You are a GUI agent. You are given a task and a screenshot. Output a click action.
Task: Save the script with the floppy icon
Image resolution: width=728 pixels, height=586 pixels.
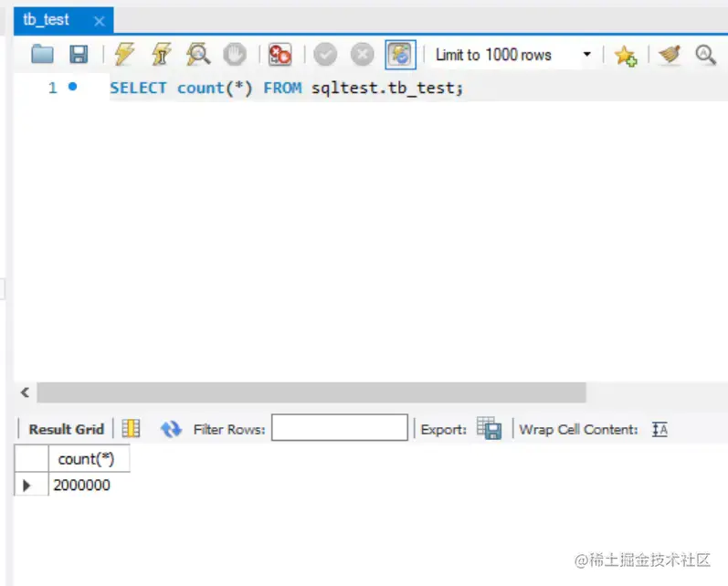tap(79, 54)
